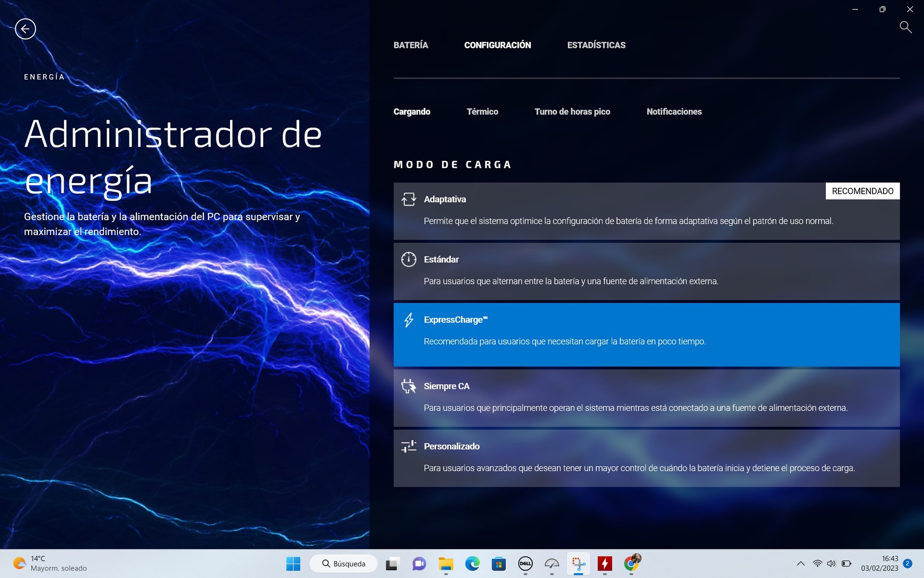
Task: Open File Explorer from the taskbar
Action: 446,564
